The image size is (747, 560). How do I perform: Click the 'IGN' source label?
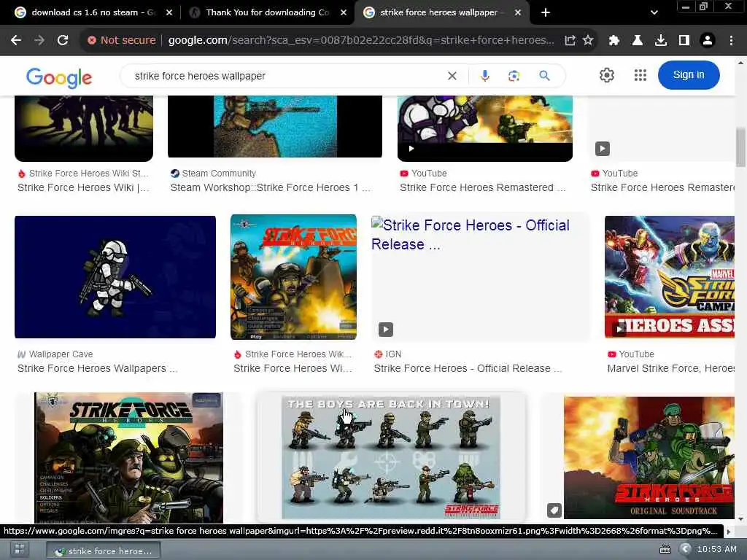pyautogui.click(x=393, y=354)
